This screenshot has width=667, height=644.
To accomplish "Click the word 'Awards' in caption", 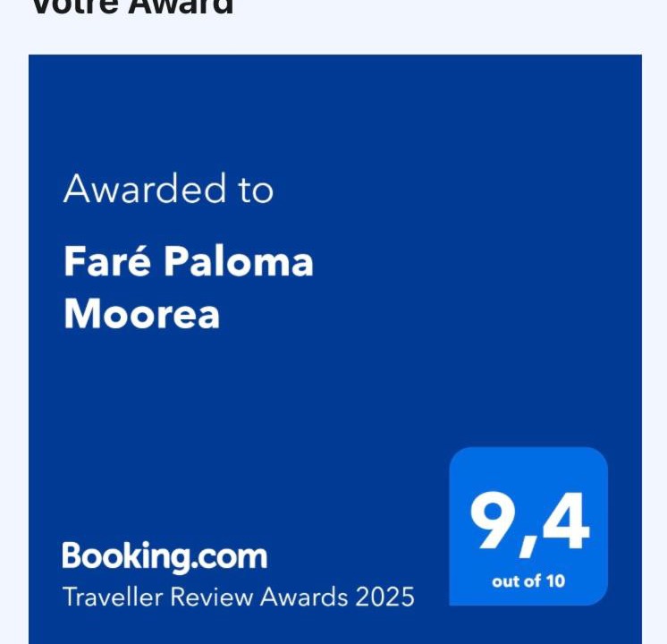I will point(304,597).
